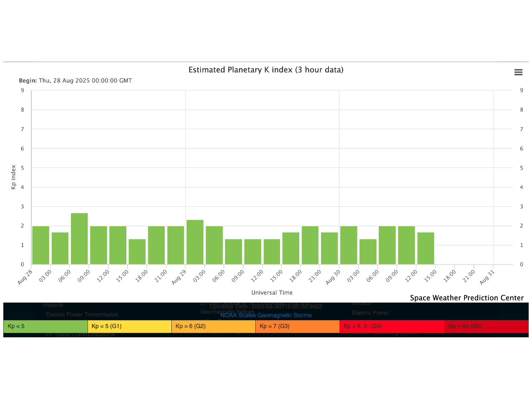Screen dimensions: 532x399
Task: Select the last bar at Aug 30 12:00
Action: click(426, 248)
